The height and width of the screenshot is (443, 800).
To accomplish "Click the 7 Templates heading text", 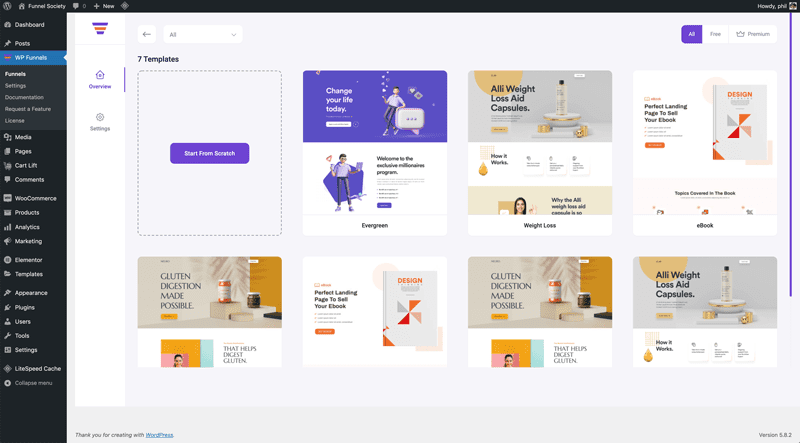I will [x=158, y=59].
